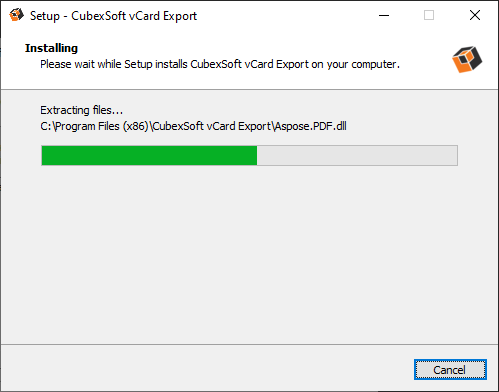Click the green filled portion of the progress bar
The image size is (499, 392).
(x=149, y=155)
